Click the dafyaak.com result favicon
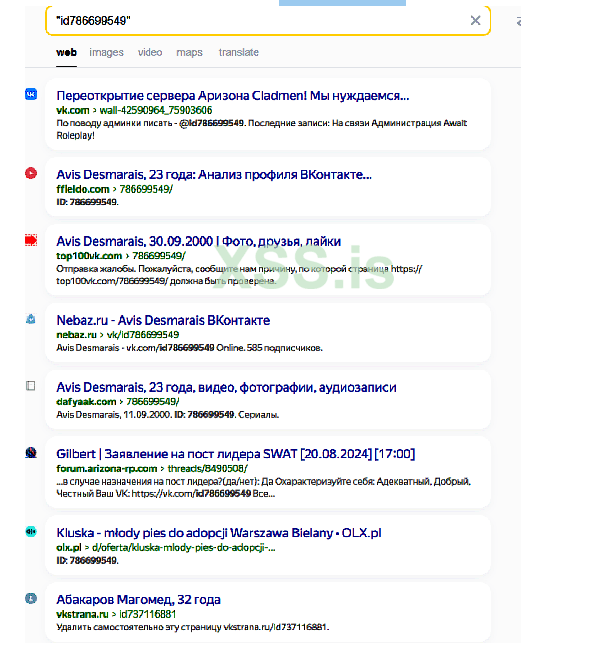This screenshot has height=655, width=607. tap(31, 385)
